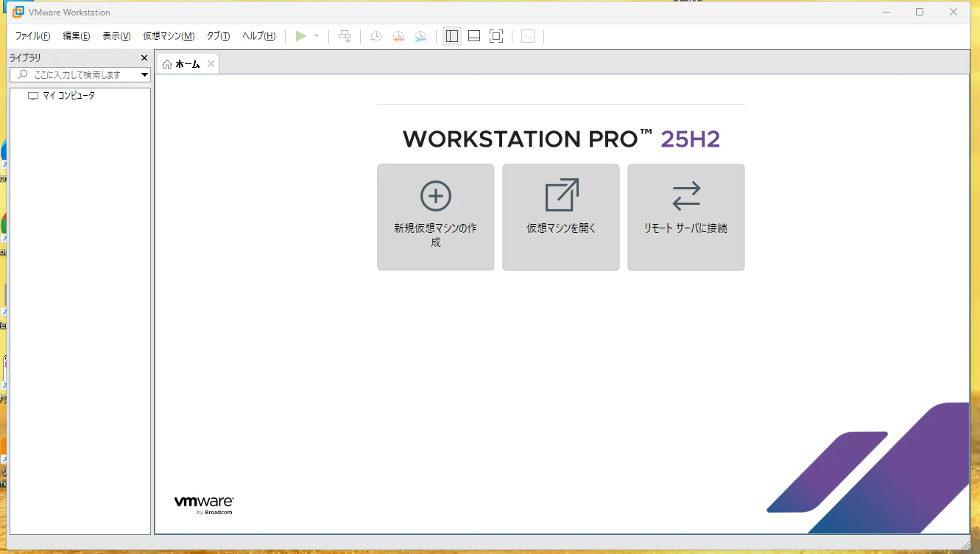Viewport: 980px width, 554px height.
Task: Click the window resize grip corner
Action: pos(965,544)
